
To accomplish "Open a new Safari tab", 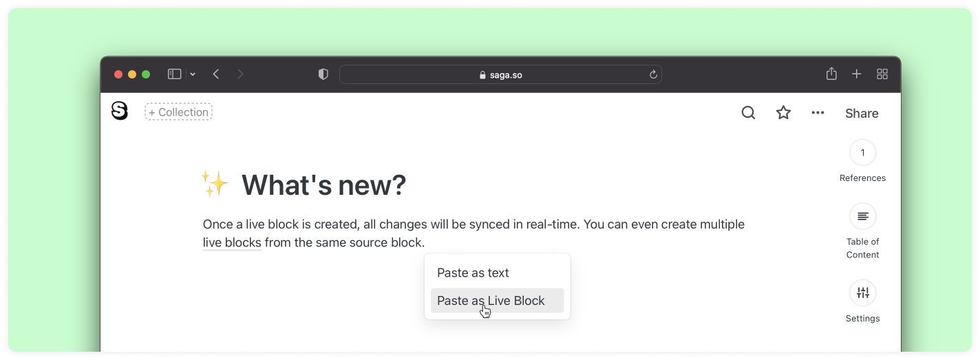I will (x=857, y=74).
